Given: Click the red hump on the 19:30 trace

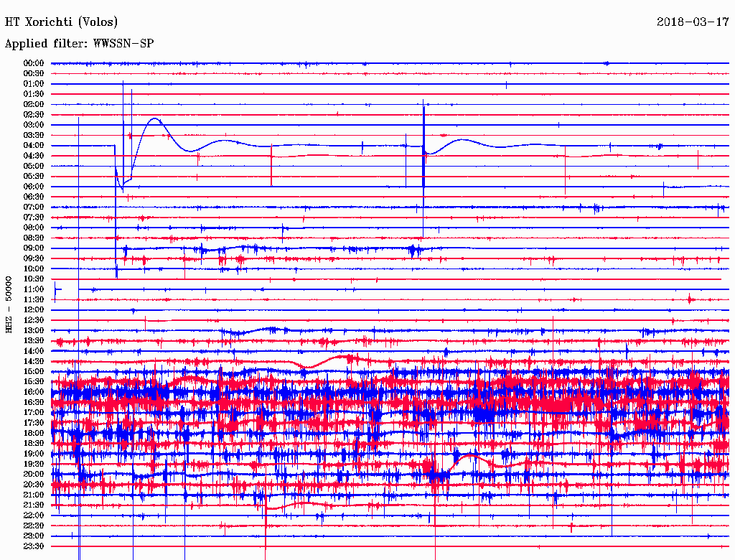Looking at the screenshot, I should click(x=471, y=456).
